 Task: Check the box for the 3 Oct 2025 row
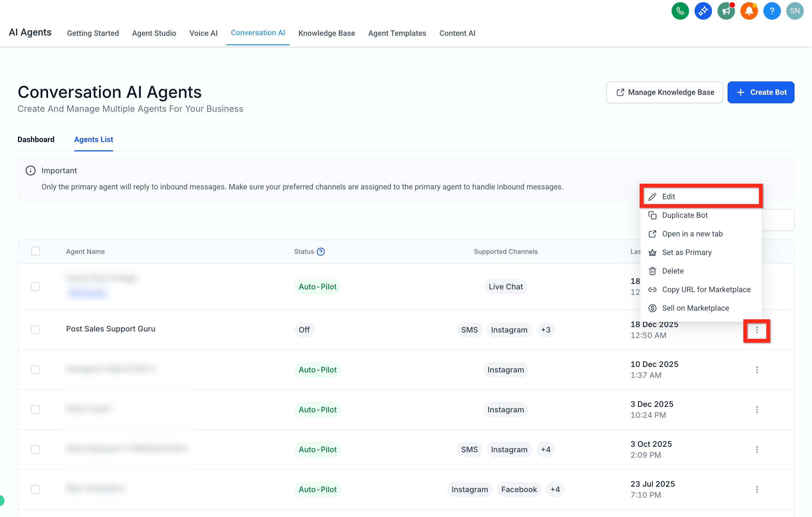36,449
